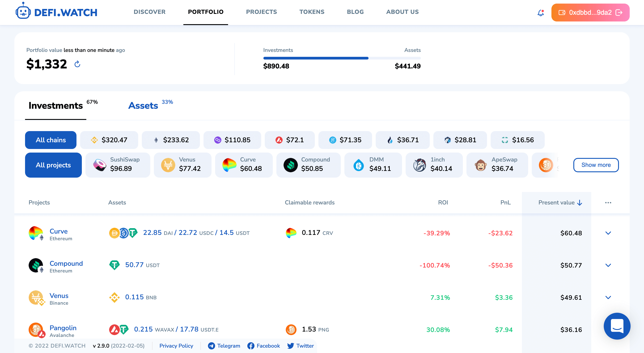The height and width of the screenshot is (353, 644).
Task: Click the logout arrow in wallet button
Action: [x=619, y=13]
